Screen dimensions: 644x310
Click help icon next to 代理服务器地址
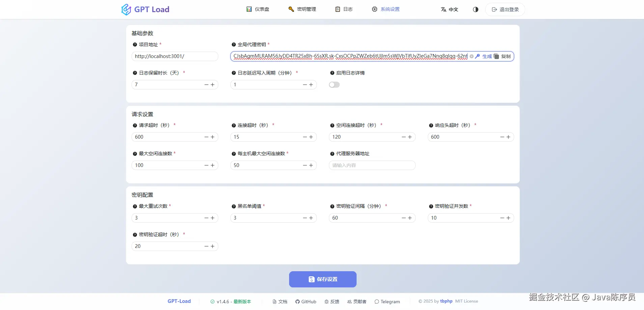pos(332,154)
